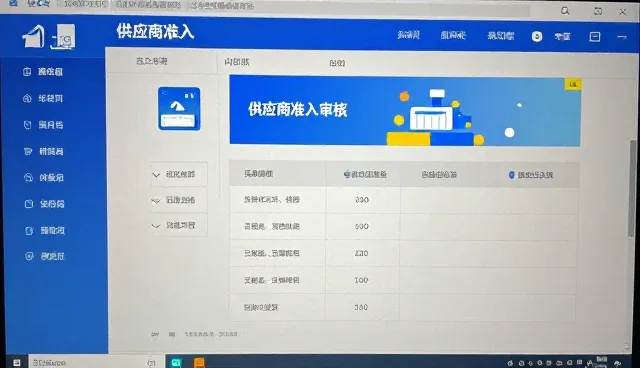The image size is (640, 368).
Task: Click the icon of the sixth sidebar entry
Action: 29,204
